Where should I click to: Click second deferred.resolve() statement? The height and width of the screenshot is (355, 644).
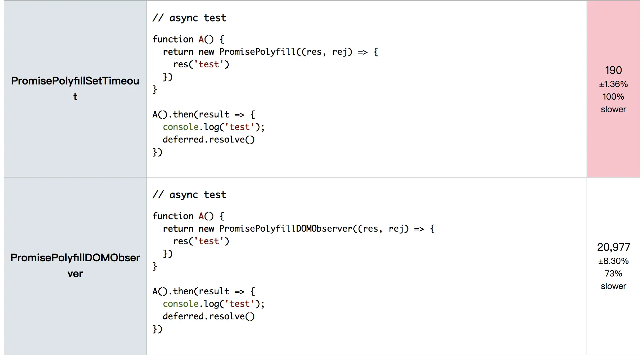pyautogui.click(x=209, y=316)
